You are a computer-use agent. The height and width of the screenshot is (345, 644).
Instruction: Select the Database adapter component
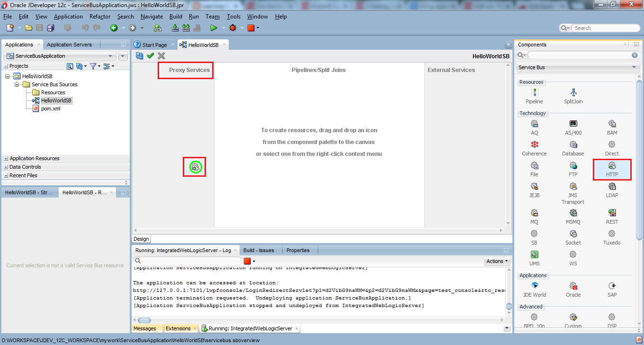coord(573,148)
